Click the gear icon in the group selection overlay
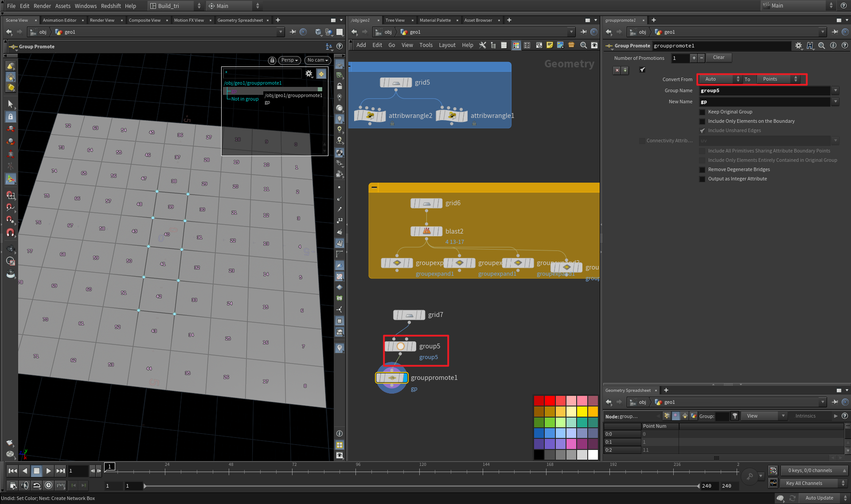851x504 pixels. pos(309,74)
